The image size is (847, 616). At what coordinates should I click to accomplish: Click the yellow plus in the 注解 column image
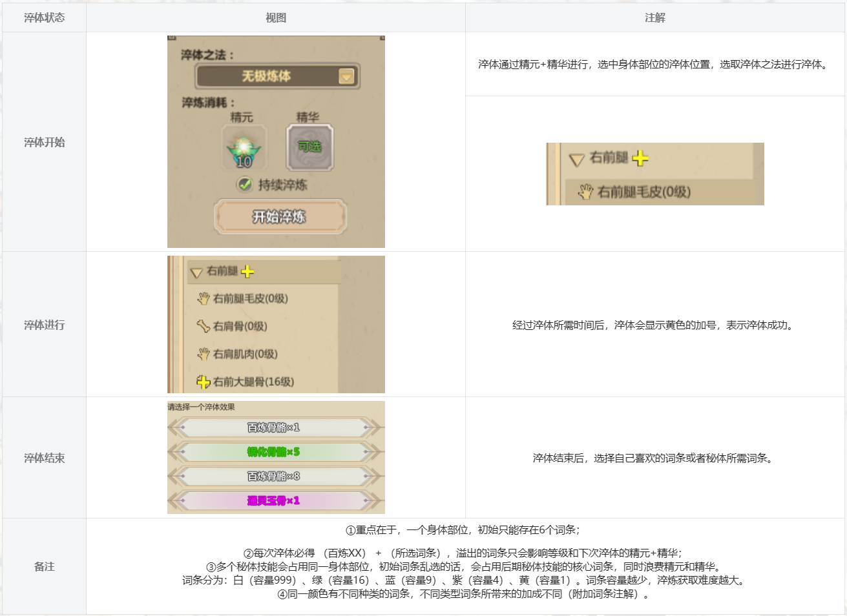pyautogui.click(x=640, y=158)
